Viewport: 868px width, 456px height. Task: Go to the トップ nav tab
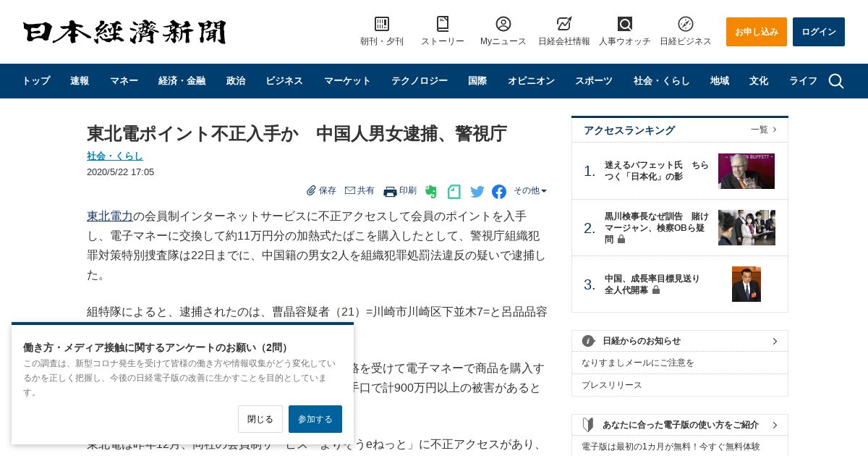(x=36, y=81)
